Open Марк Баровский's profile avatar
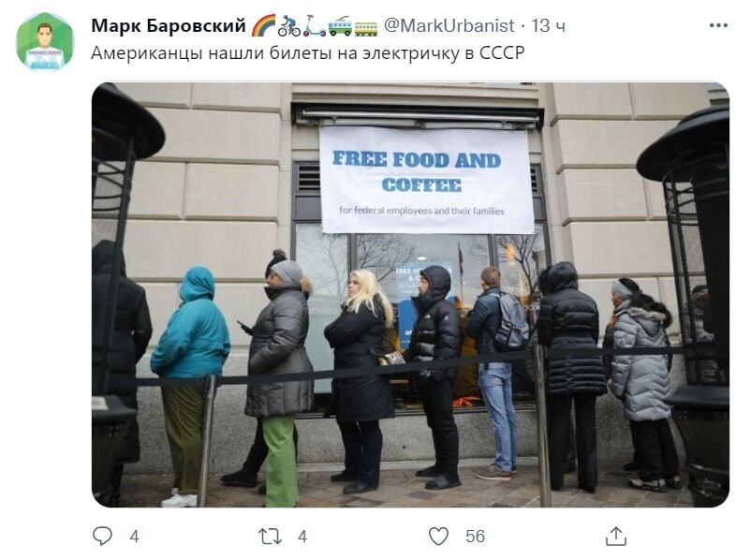Screen dimensions: 751x560 click(45, 42)
